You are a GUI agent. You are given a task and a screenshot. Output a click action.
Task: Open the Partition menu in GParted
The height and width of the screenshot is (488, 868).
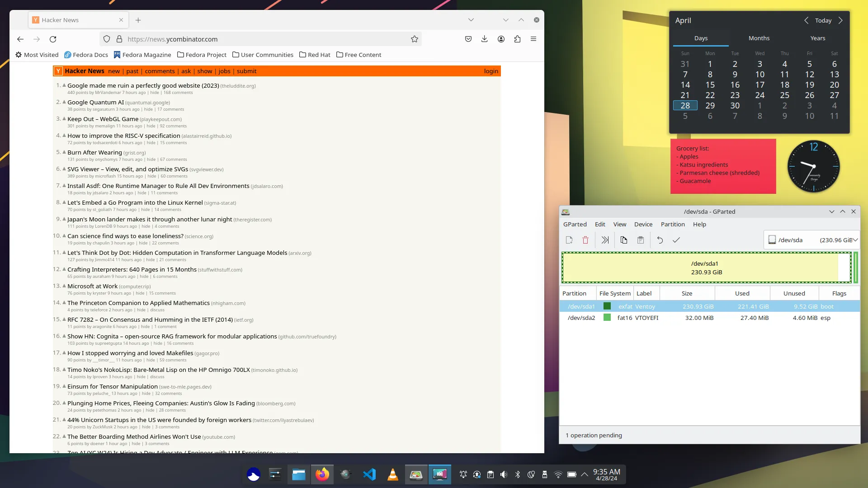pyautogui.click(x=673, y=225)
